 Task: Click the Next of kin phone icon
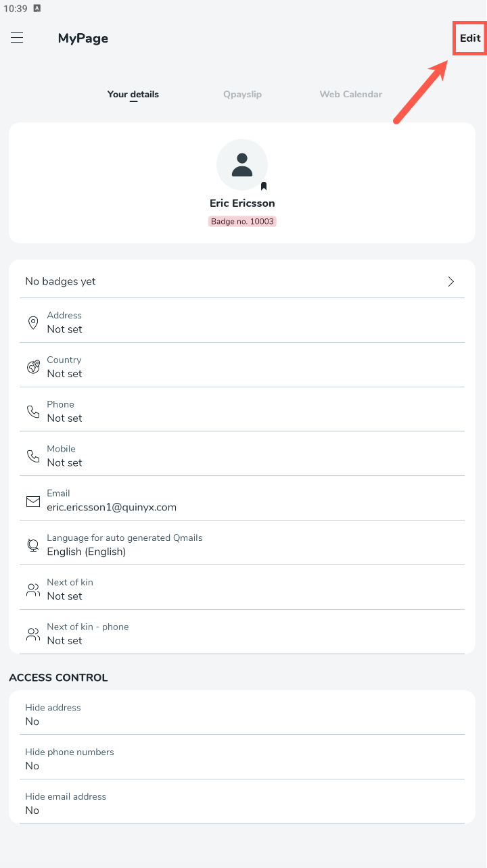click(33, 634)
